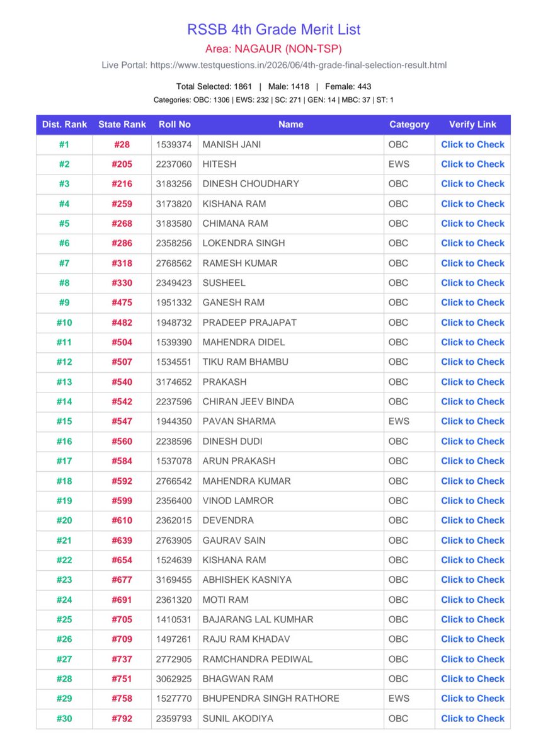Select roll number 2763905 cell
This screenshot has height=756, width=543.
pos(174,540)
